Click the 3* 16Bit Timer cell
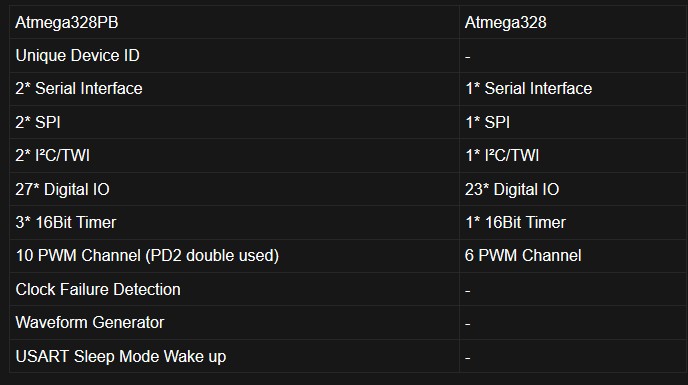The width and height of the screenshot is (688, 385). tap(234, 223)
